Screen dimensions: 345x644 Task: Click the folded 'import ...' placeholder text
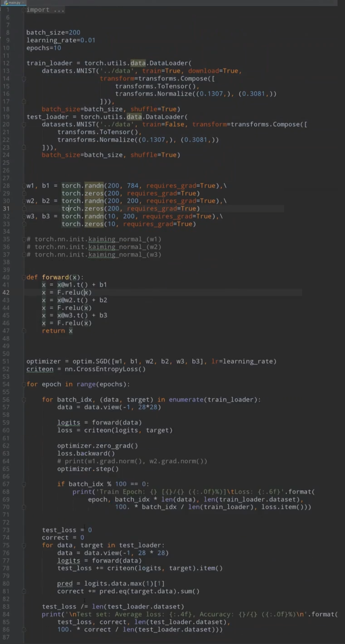(46, 10)
